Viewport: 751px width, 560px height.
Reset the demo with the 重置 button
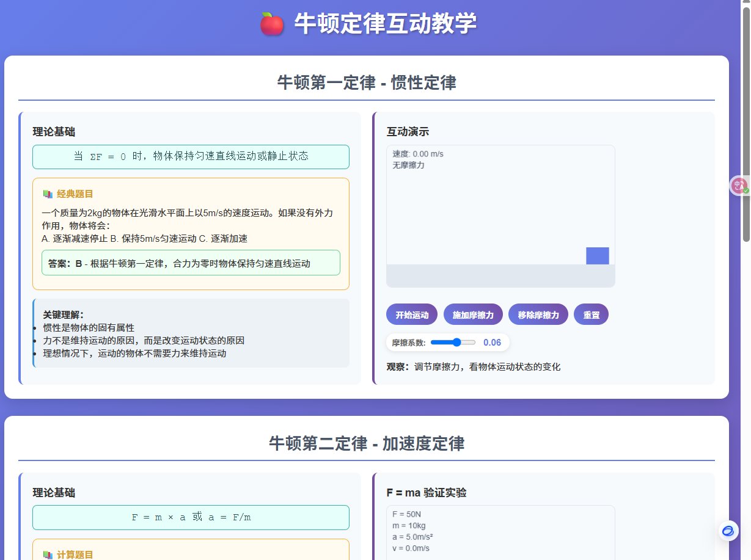click(x=591, y=314)
